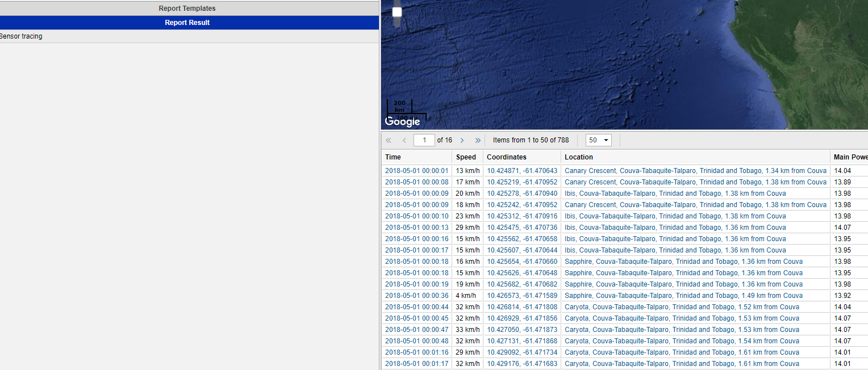Click the Google logo on the map
Screen dimensions: 868x370
pyautogui.click(x=402, y=121)
